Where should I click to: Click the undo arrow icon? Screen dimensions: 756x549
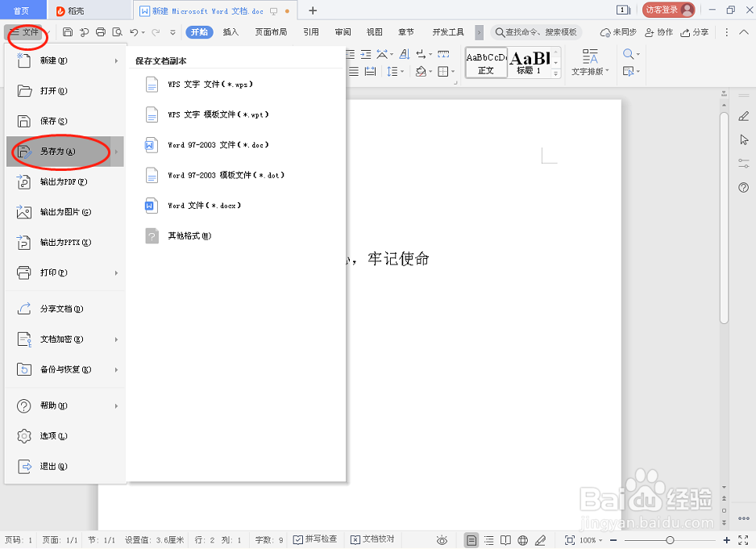(134, 32)
